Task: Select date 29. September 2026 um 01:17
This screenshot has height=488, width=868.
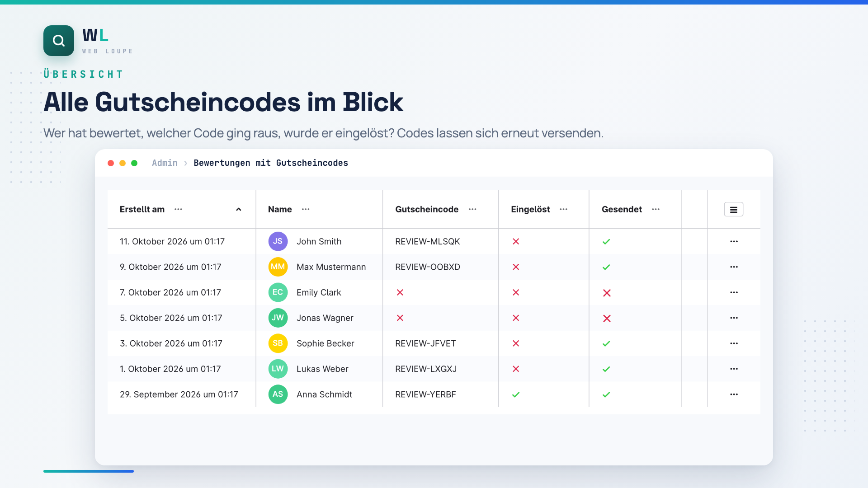Action: point(179,394)
